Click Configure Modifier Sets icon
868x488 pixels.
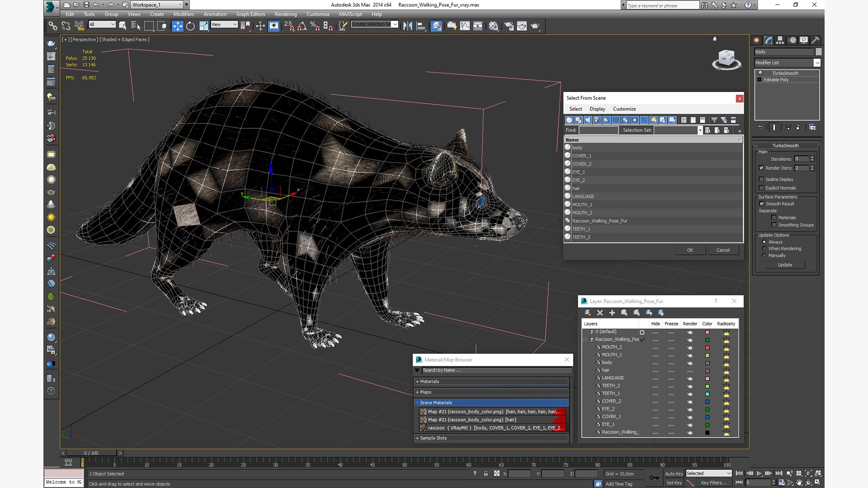coord(812,127)
